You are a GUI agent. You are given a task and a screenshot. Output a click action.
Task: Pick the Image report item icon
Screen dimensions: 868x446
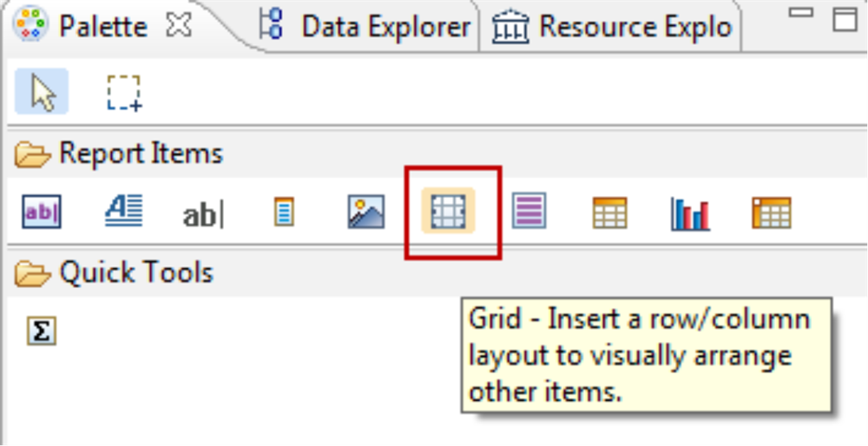click(366, 212)
